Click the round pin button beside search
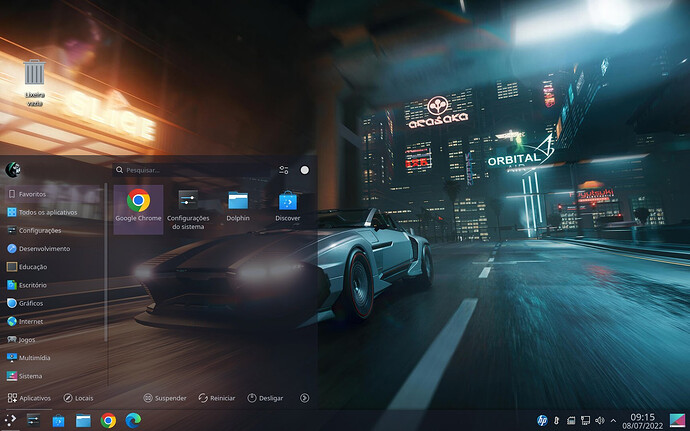This screenshot has width=690, height=431. (305, 170)
